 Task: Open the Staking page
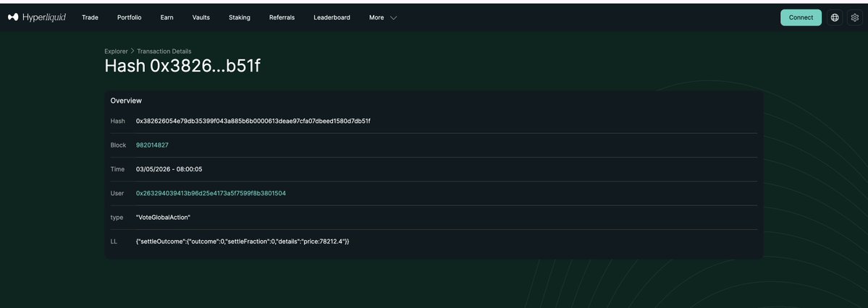(x=240, y=17)
